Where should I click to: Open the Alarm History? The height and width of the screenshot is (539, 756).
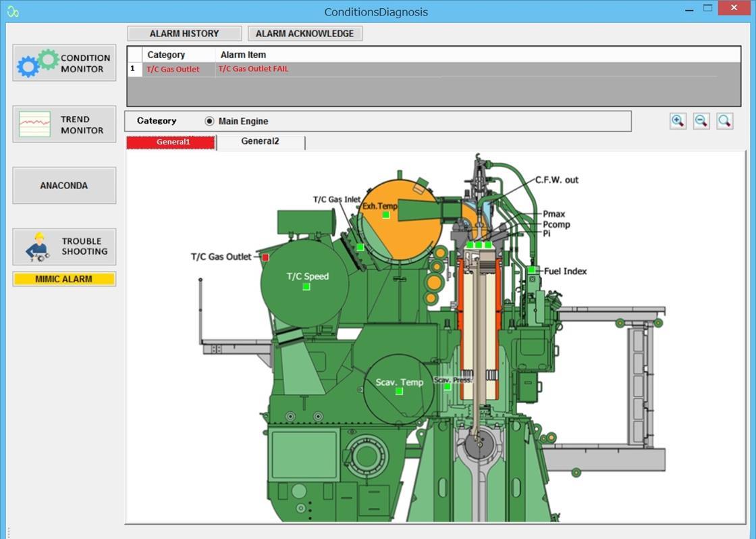point(184,33)
